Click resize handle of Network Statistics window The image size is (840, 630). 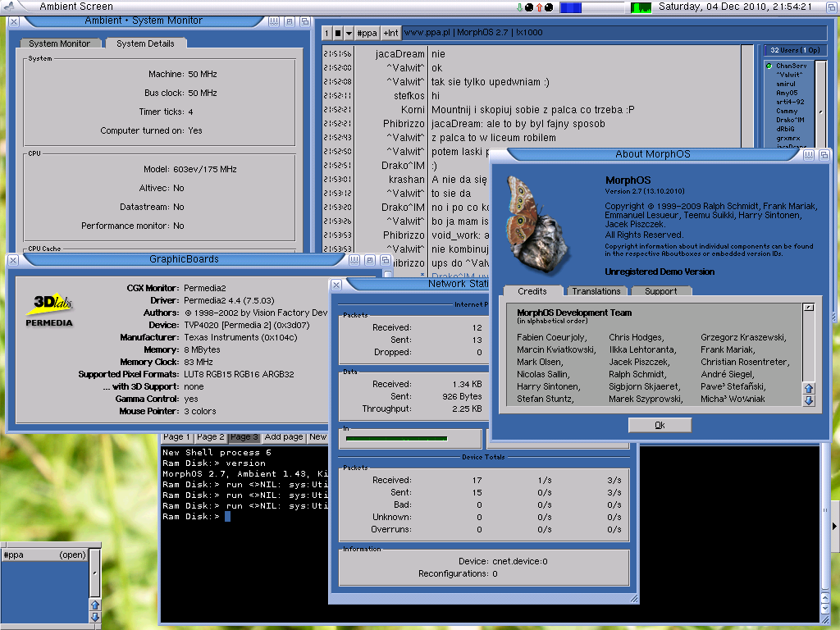point(634,599)
